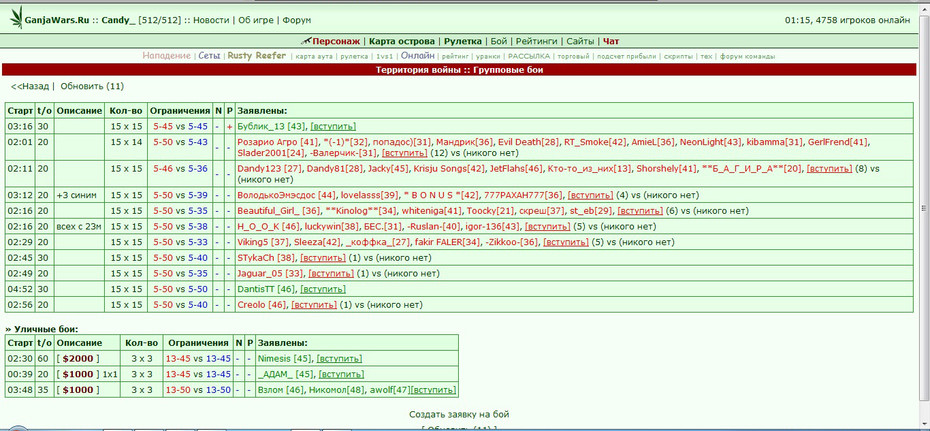Click the vertical page scrollbar
Image resolution: width=930 pixels, height=431 pixels.
(x=924, y=207)
